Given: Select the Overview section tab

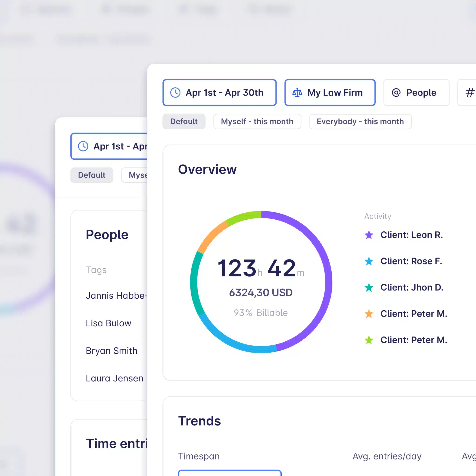Looking at the screenshot, I should point(207,169).
